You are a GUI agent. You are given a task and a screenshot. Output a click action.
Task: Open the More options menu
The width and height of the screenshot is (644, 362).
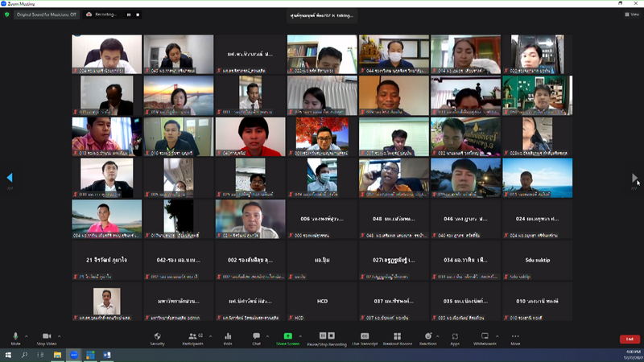click(515, 339)
